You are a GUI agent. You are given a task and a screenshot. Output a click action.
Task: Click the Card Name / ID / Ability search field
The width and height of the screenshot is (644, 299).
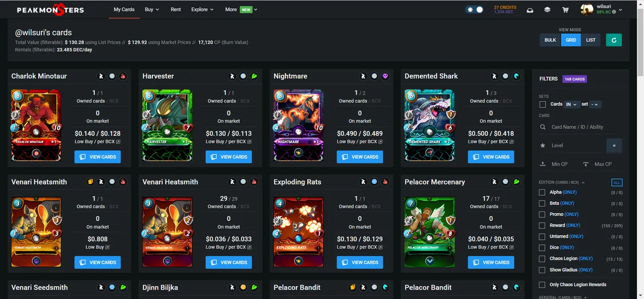pos(586,127)
